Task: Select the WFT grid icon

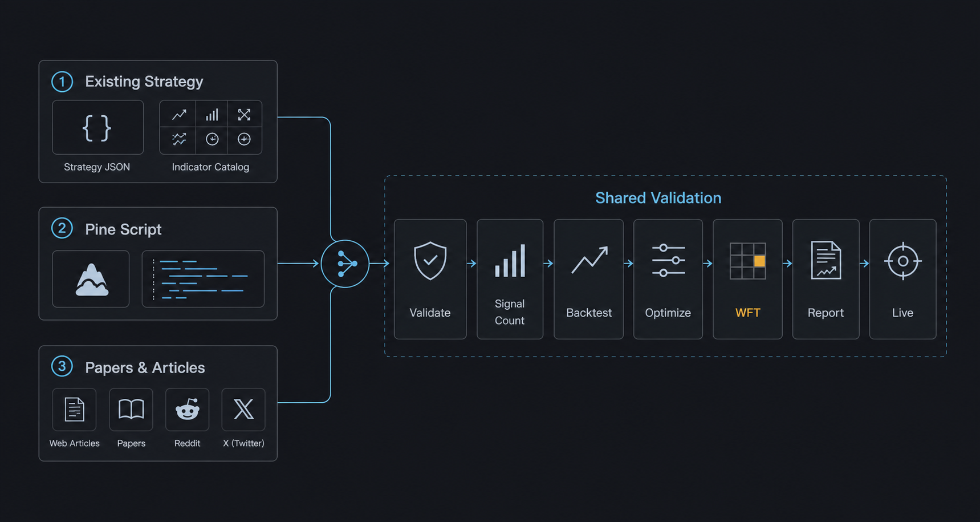Action: click(747, 261)
